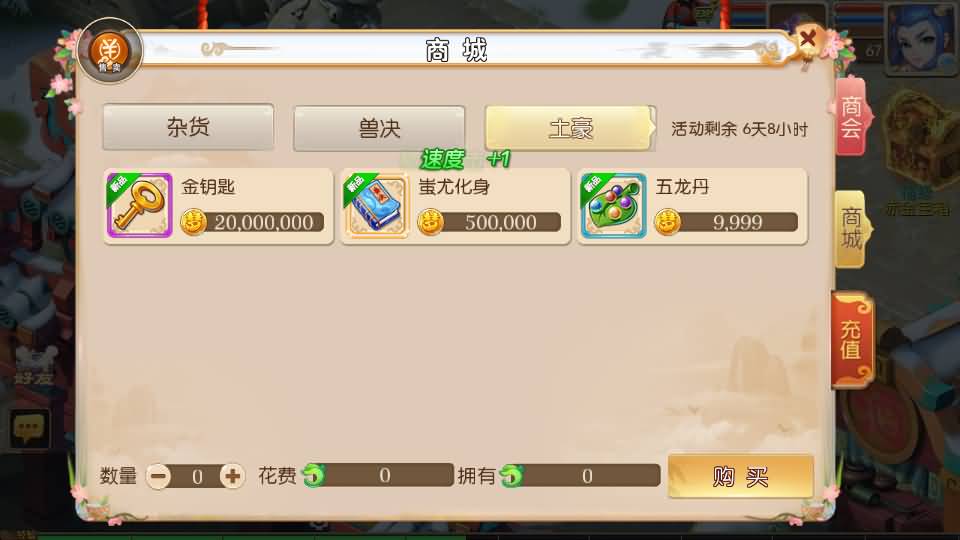Select the 土豪 tab

[570, 129]
